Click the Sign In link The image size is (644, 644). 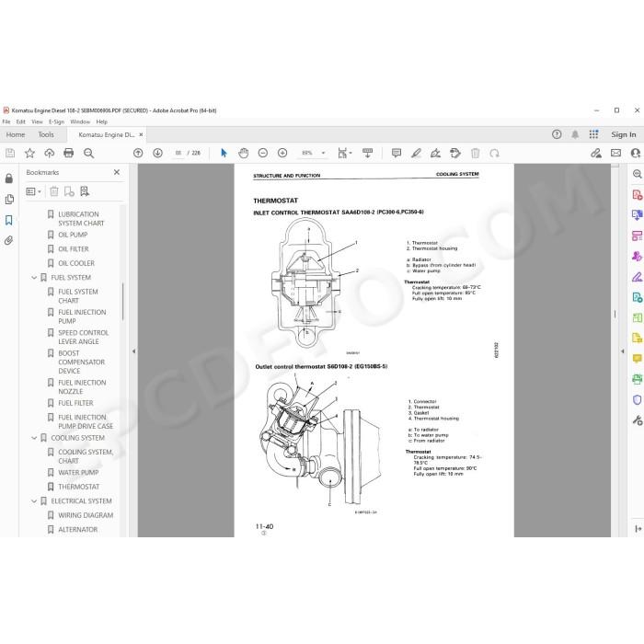(623, 134)
